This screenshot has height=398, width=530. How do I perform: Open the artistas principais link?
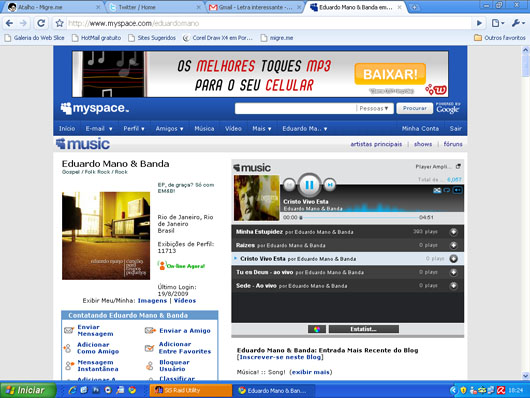(376, 144)
